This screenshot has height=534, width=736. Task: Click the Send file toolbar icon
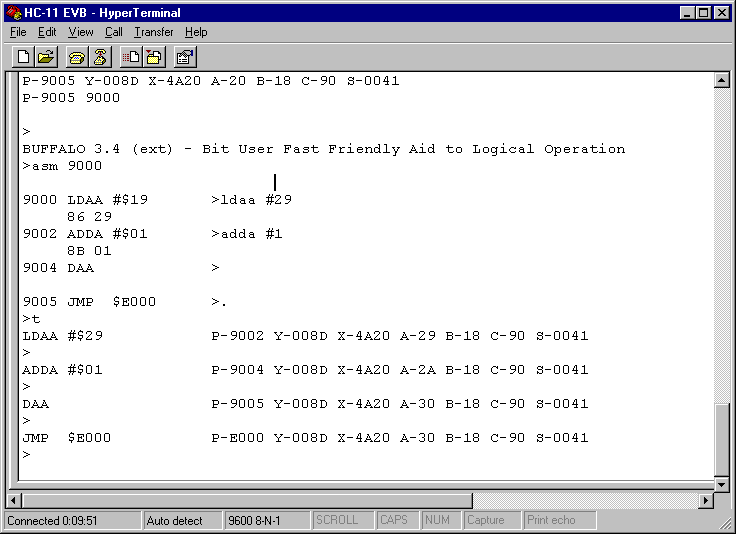point(131,56)
